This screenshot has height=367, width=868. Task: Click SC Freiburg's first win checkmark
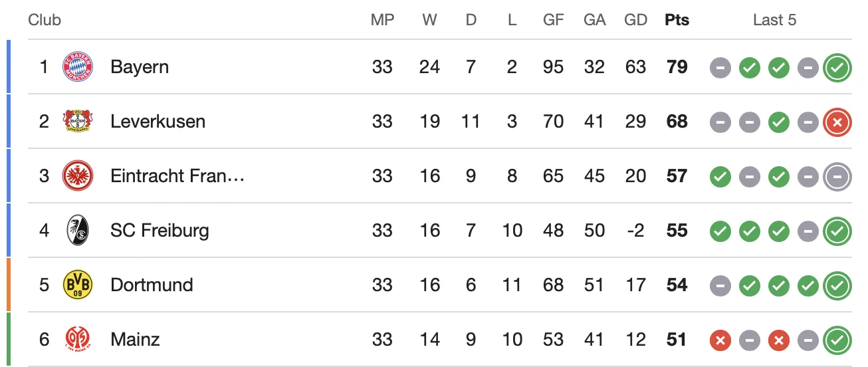pyautogui.click(x=720, y=231)
